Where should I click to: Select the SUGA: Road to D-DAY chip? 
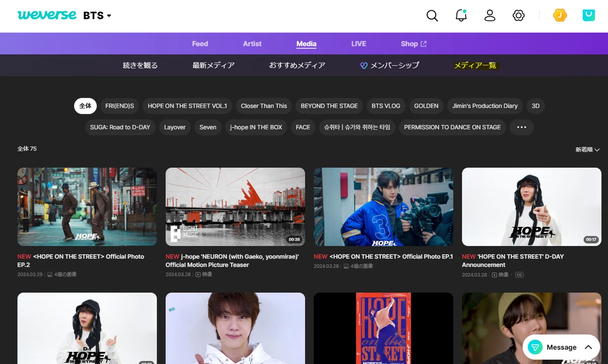pos(120,127)
